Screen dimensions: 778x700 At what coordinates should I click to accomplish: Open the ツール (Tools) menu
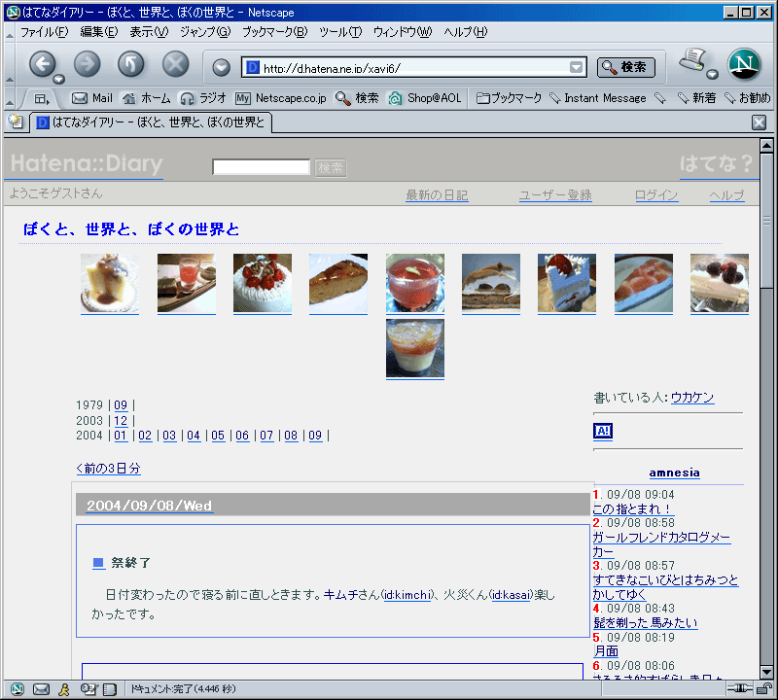click(341, 32)
